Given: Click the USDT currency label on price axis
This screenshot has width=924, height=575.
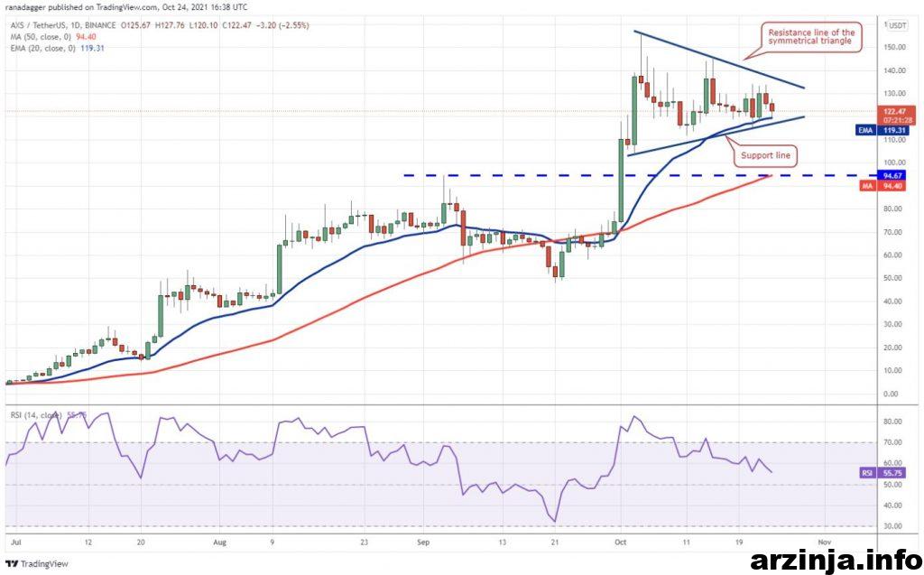Looking at the screenshot, I should pyautogui.click(x=898, y=24).
